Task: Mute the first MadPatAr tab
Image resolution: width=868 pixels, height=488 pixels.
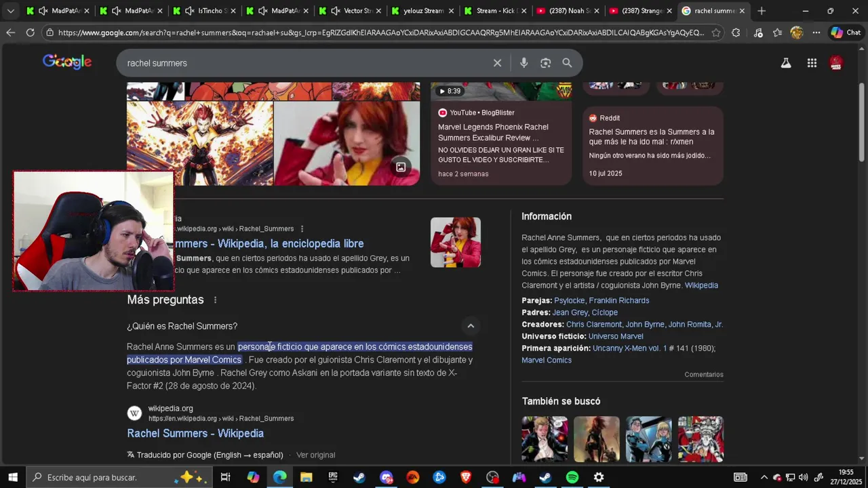Action: click(x=43, y=11)
